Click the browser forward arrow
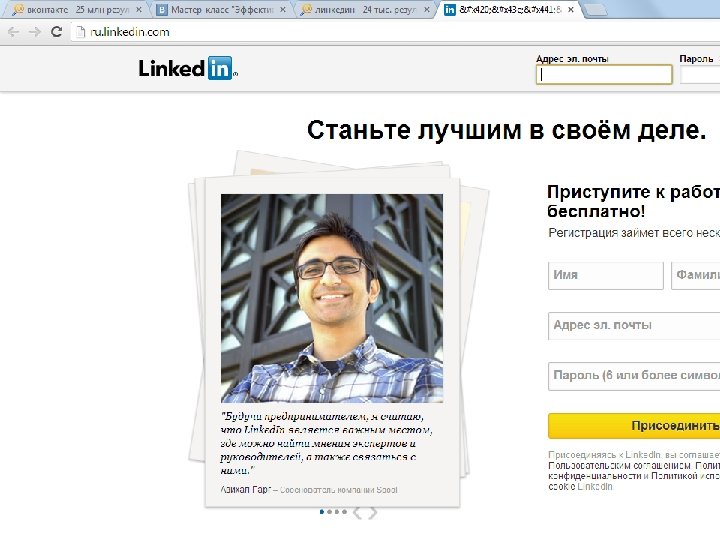This screenshot has height=540, width=720. click(x=35, y=32)
